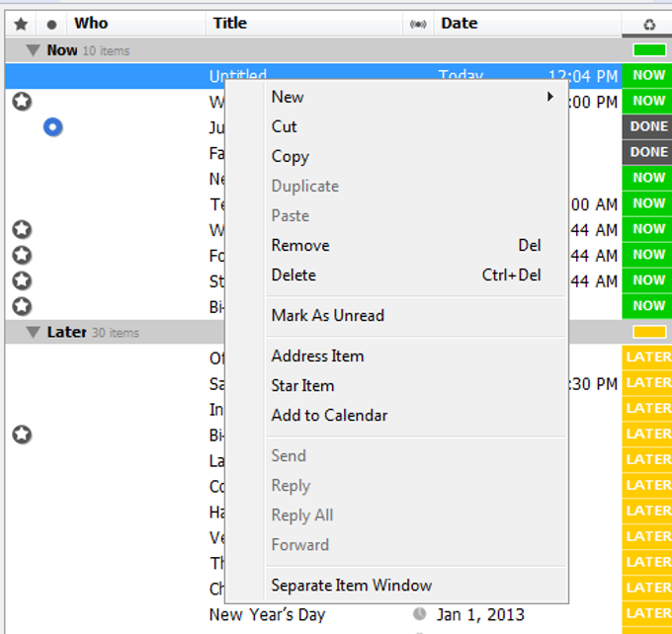
Task: Click the recycle status column header icon
Action: point(649,25)
